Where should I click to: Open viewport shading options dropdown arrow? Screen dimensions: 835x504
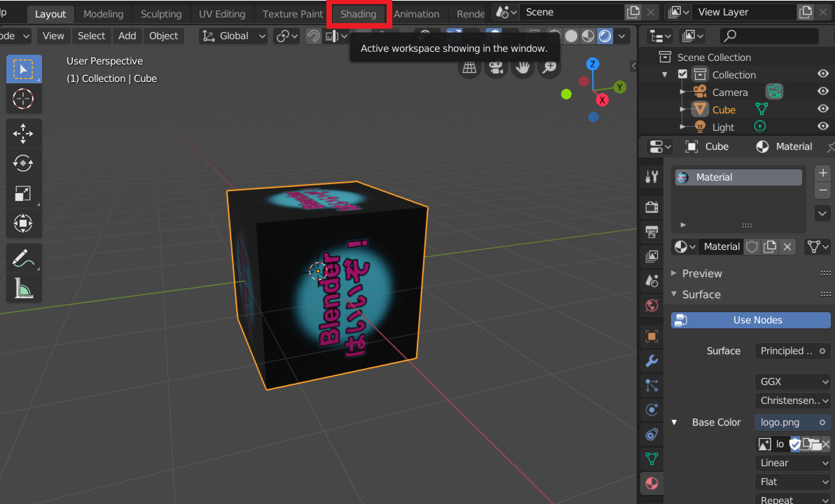pyautogui.click(x=621, y=36)
